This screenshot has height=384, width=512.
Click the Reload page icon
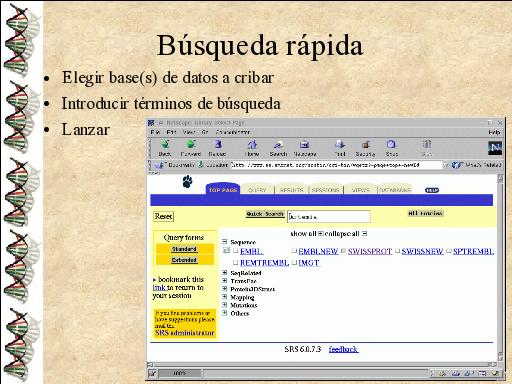tap(218, 144)
